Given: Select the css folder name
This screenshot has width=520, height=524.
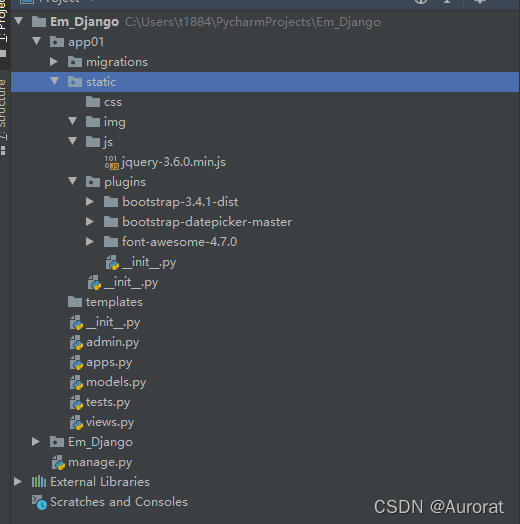Looking at the screenshot, I should click(113, 102).
